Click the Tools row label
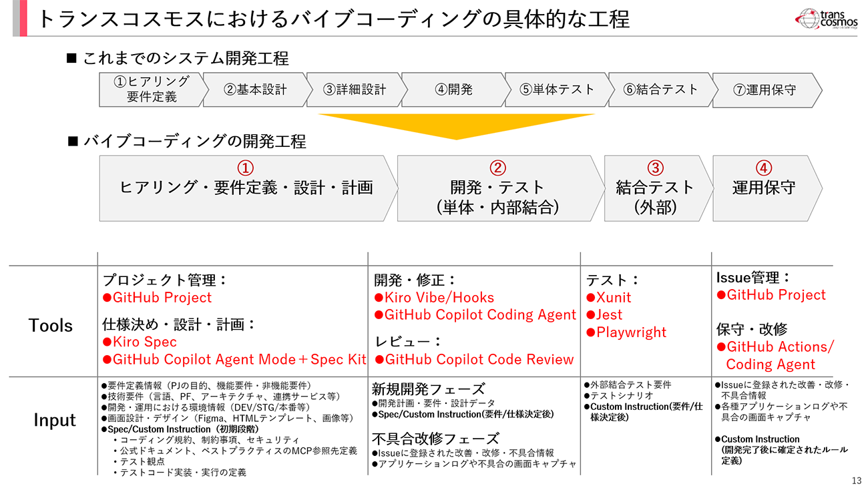Screen dimensions: 868x488 click(x=51, y=325)
